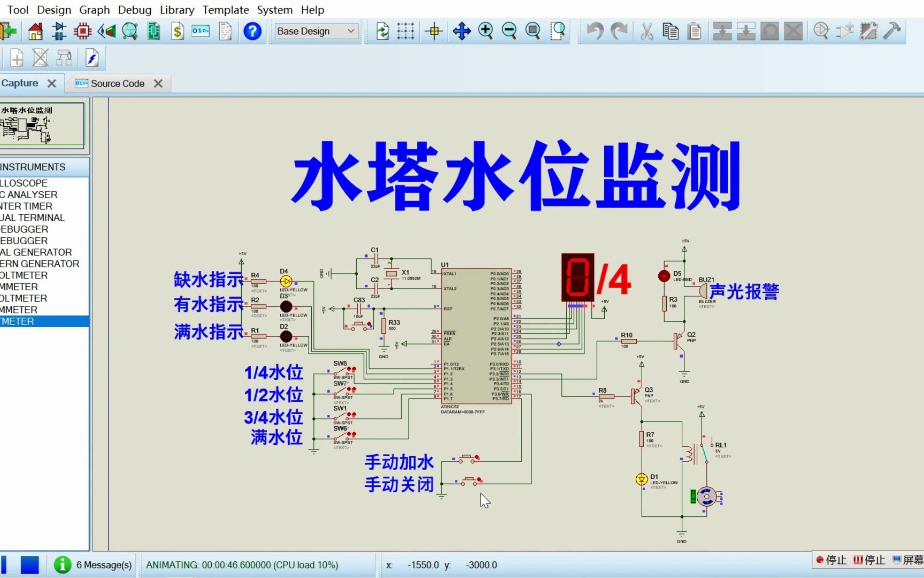Open the 6 Message(s) simulation log
The image size is (924, 578).
click(93, 565)
